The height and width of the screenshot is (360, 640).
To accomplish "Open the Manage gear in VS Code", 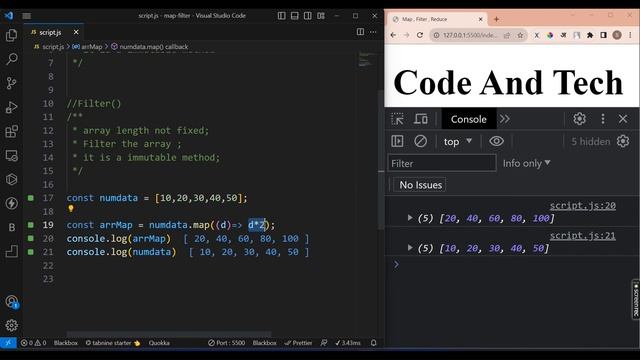I will pos(11,325).
